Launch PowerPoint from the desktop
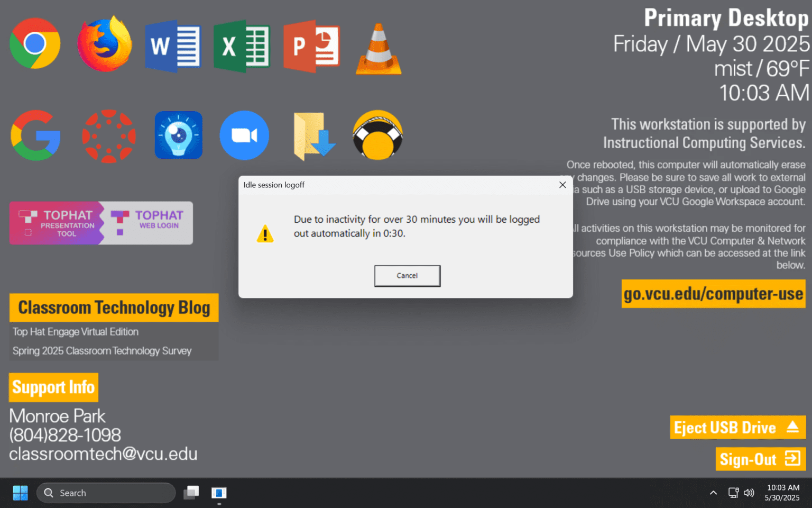Image resolution: width=812 pixels, height=508 pixels. [x=311, y=46]
